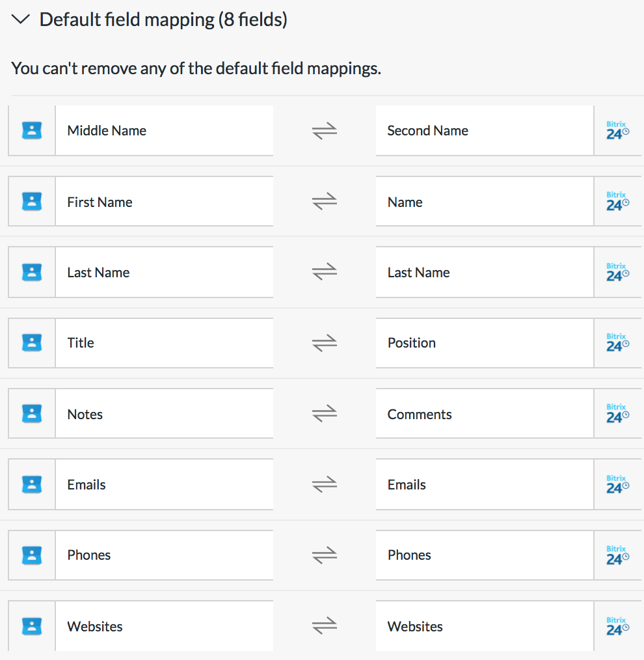
Task: Select the Second Name Bitrix24 field
Action: (485, 130)
